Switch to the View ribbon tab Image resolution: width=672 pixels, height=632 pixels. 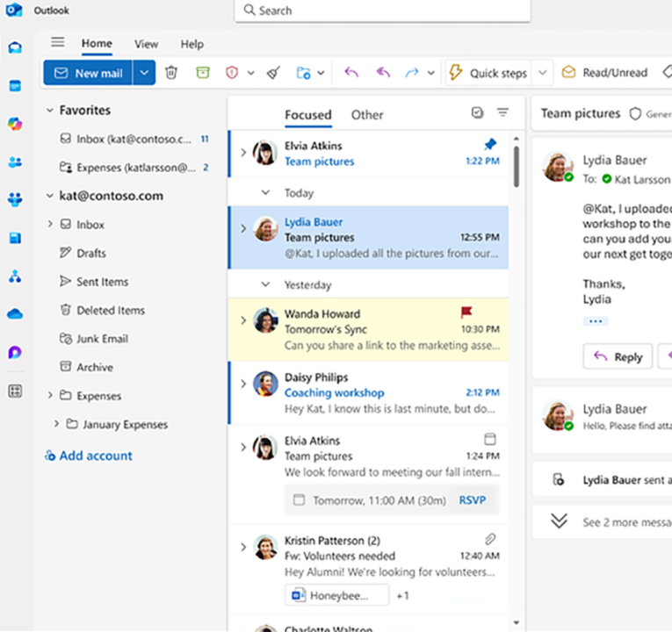[x=146, y=44]
